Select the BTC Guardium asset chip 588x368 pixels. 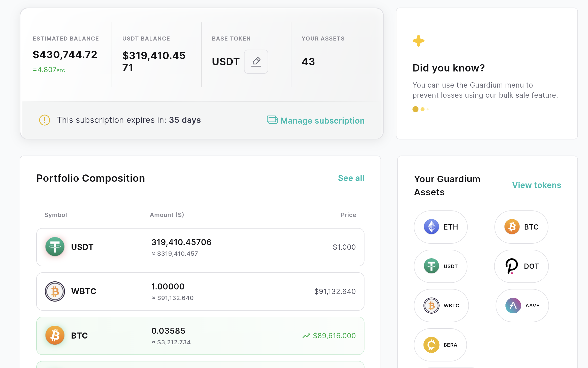click(521, 227)
